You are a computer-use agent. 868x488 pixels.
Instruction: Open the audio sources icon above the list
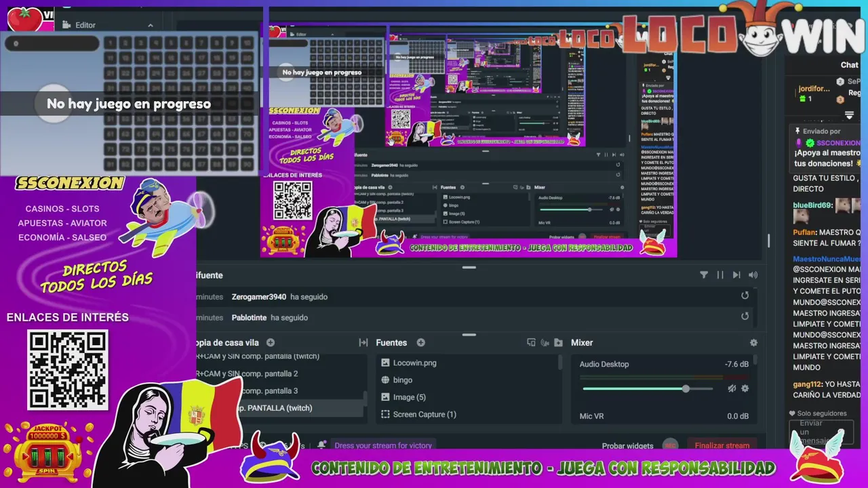[545, 342]
